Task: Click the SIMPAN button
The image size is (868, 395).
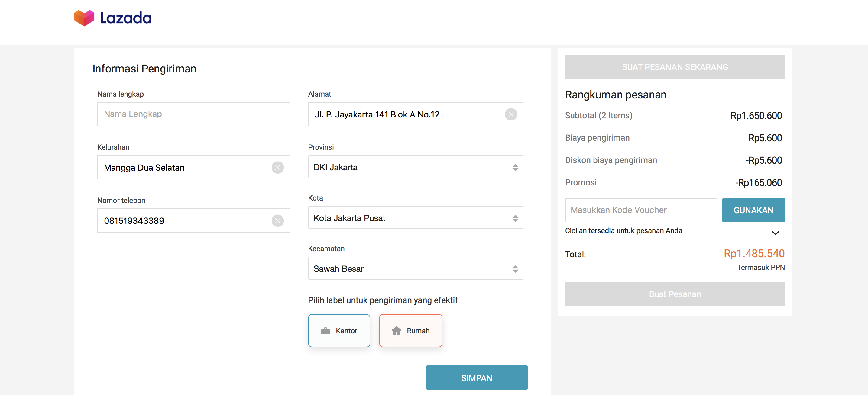Action: click(476, 377)
